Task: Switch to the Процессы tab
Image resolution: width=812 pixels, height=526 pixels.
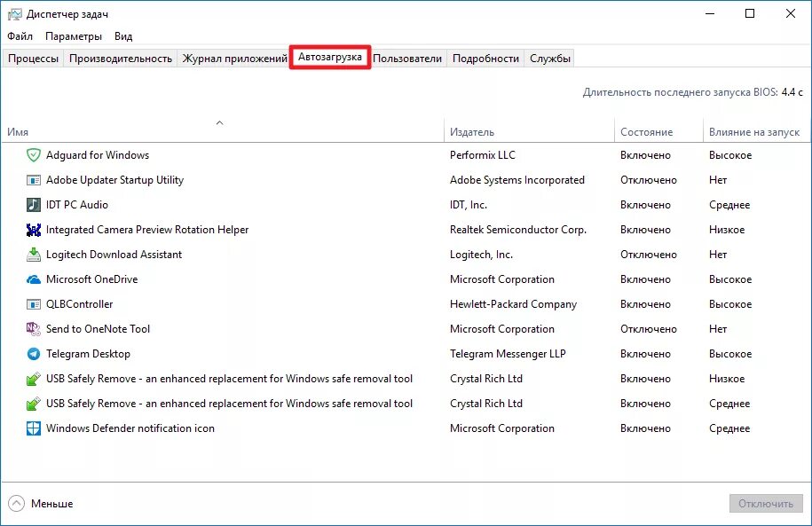Action: click(33, 59)
